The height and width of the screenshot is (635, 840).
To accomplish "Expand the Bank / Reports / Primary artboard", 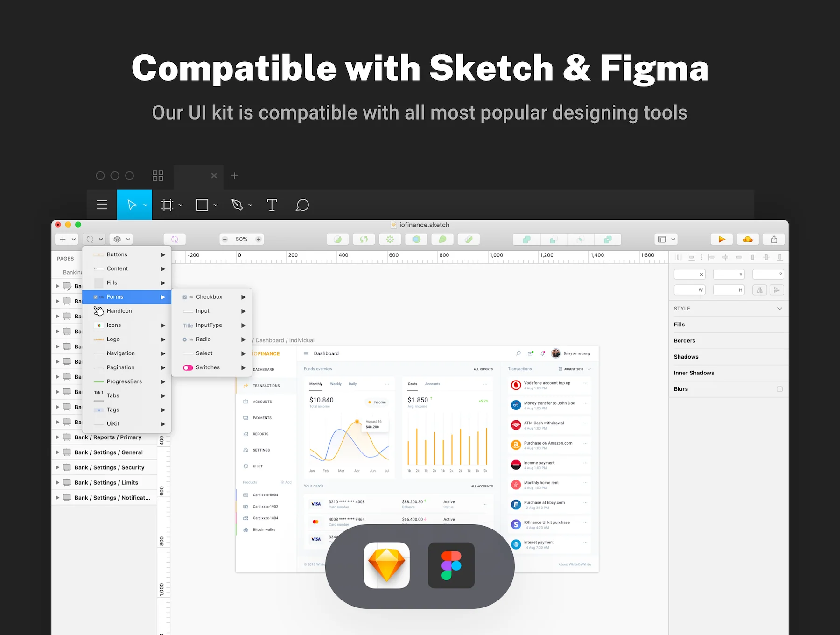I will (57, 437).
